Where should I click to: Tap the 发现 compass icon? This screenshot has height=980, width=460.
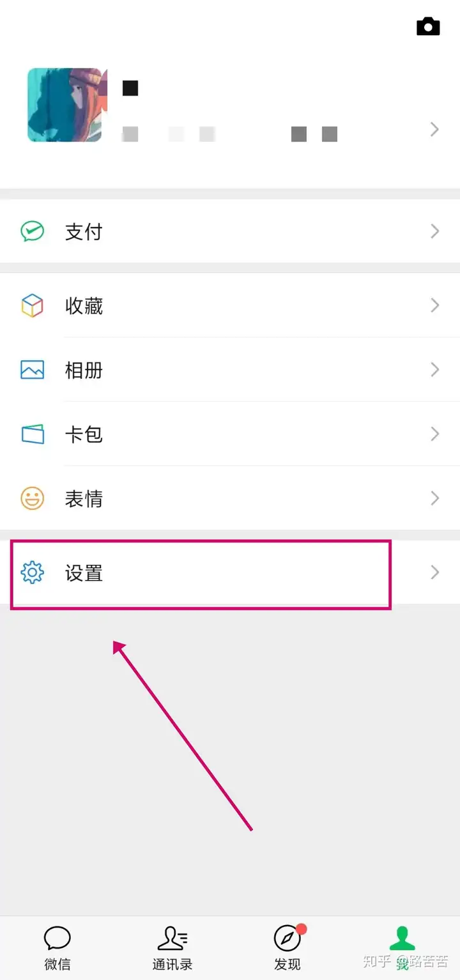(287, 938)
